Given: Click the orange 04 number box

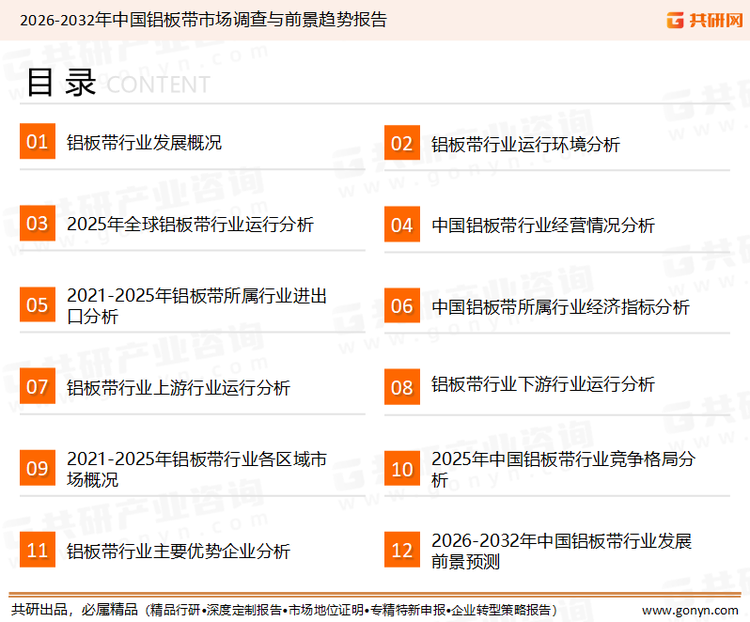Looking at the screenshot, I should coord(402,224).
